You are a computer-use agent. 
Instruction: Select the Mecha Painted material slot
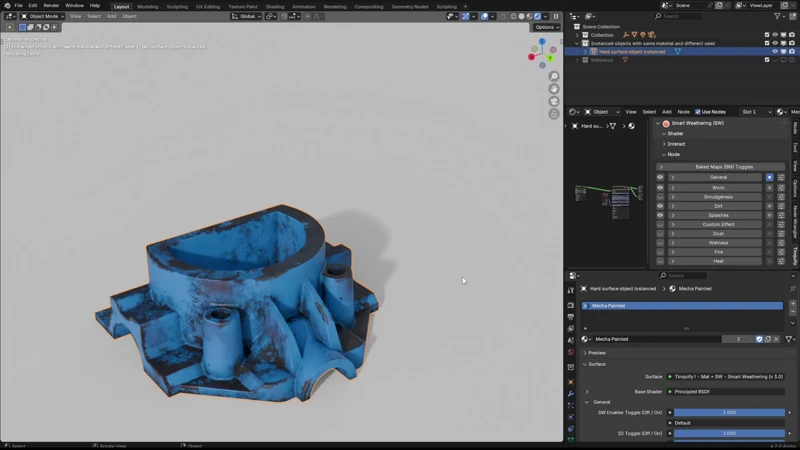pyautogui.click(x=682, y=306)
